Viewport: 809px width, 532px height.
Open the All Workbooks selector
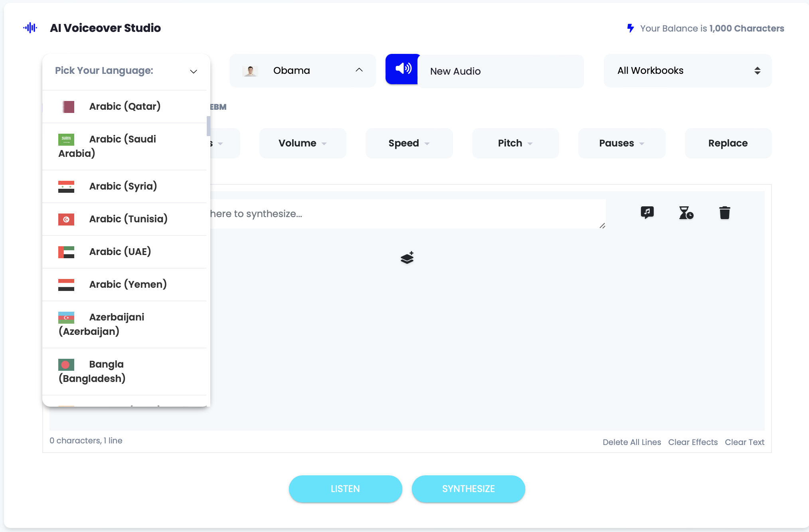coord(687,71)
